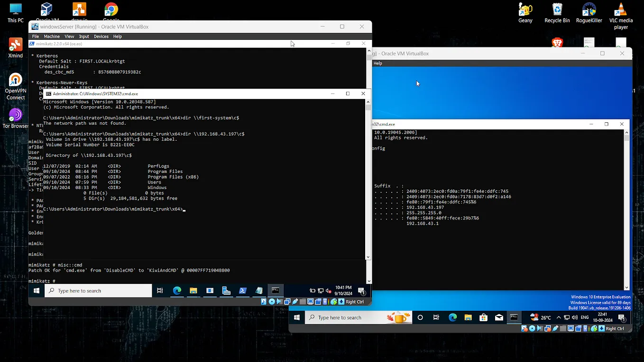Screen dimensions: 644x362
Task: Click 'Volume Serial Number is B221-EE0C' line
Action: (x=90, y=145)
